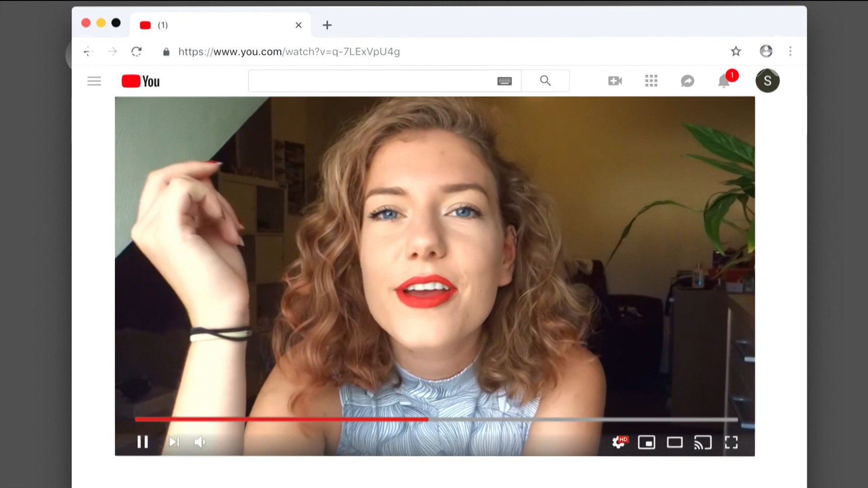This screenshot has height=488, width=868.
Task: Expand the apps grid menu
Action: click(x=651, y=81)
